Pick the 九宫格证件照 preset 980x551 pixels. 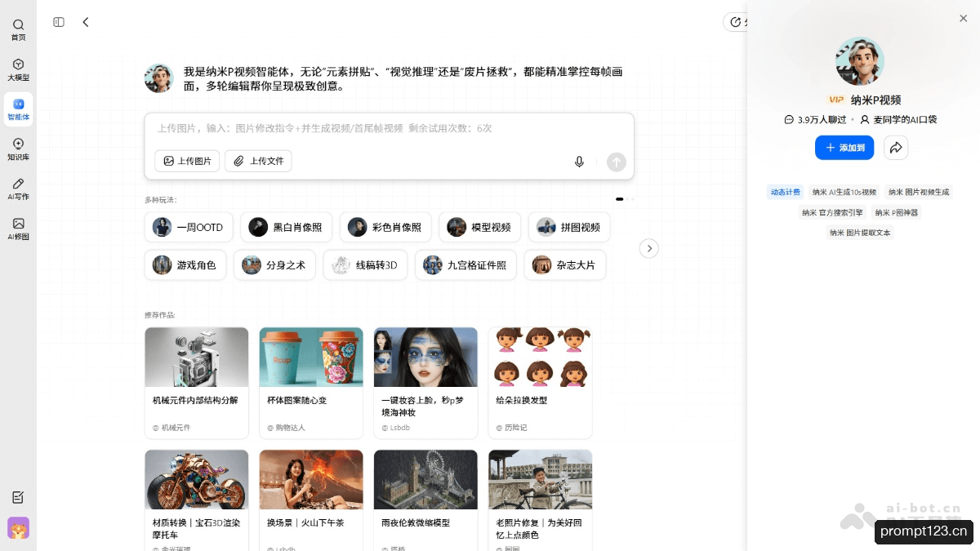click(x=465, y=264)
